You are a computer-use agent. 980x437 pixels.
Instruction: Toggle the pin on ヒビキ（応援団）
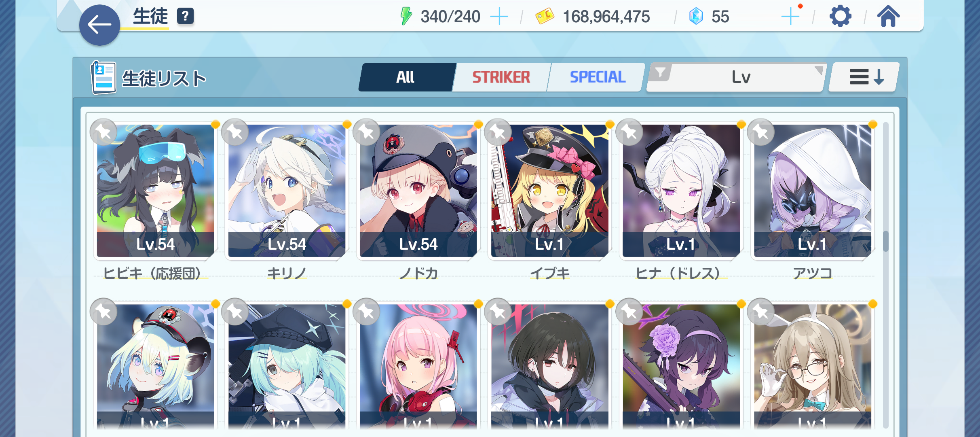coord(103,132)
